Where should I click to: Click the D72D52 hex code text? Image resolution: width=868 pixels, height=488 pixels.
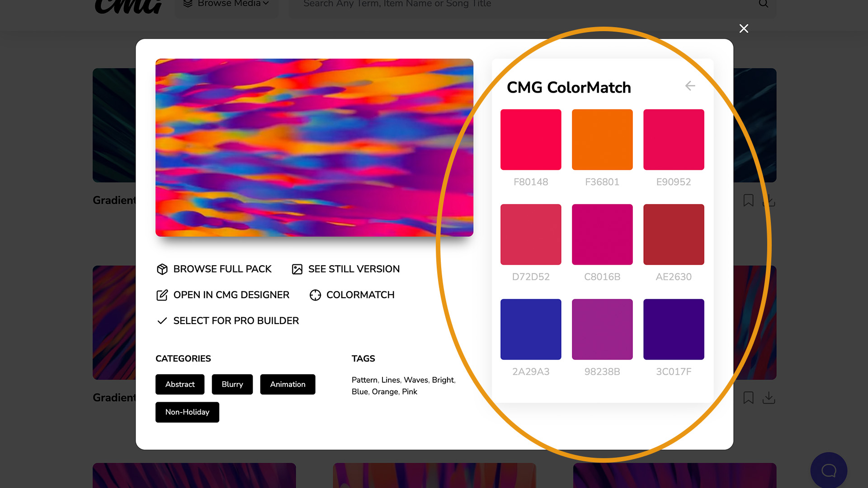531,277
